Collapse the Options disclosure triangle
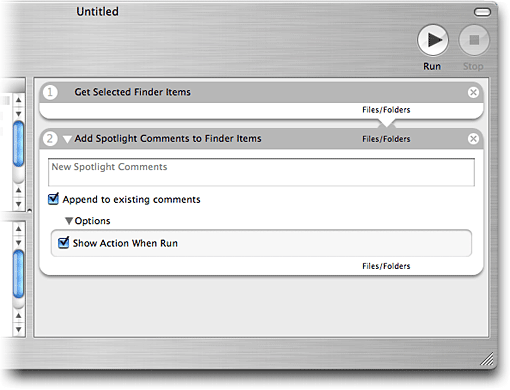 69,221
